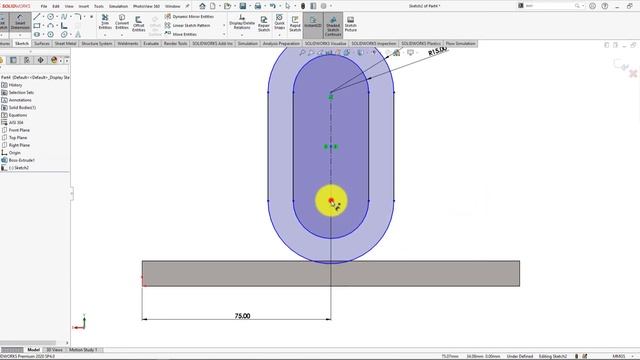The image size is (640, 360).
Task: Click the Linear Sketch Pattern button
Action: (188, 25)
